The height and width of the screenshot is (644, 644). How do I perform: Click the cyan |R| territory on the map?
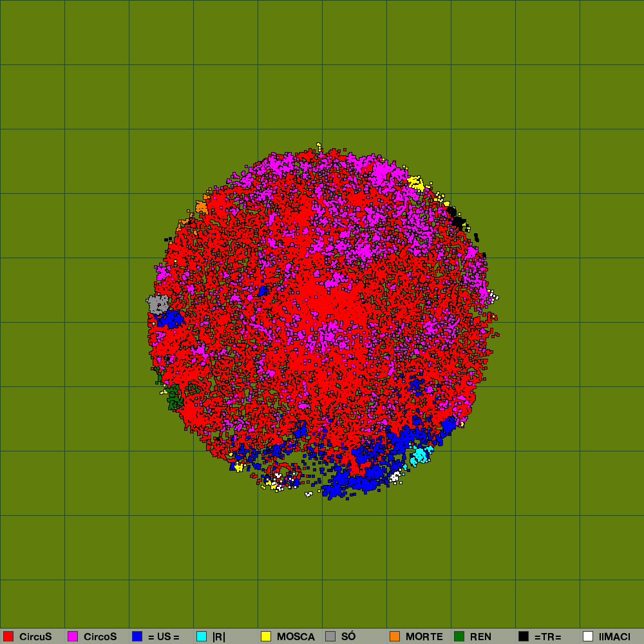(x=421, y=455)
